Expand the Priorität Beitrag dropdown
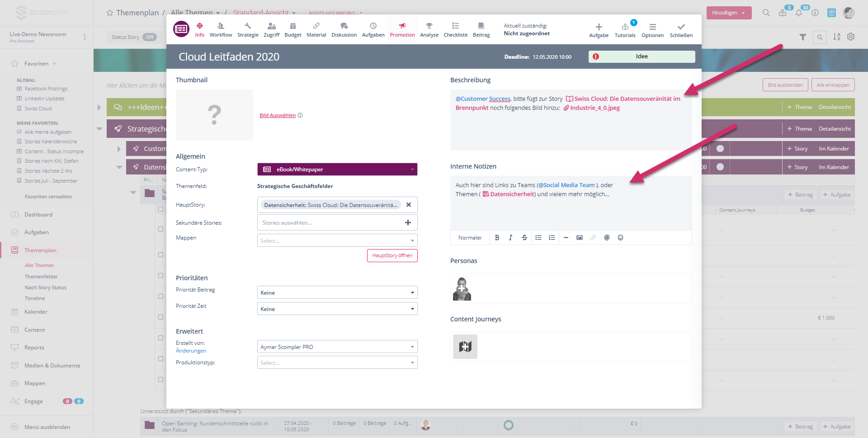Viewport: 868px width, 438px height. click(337, 293)
